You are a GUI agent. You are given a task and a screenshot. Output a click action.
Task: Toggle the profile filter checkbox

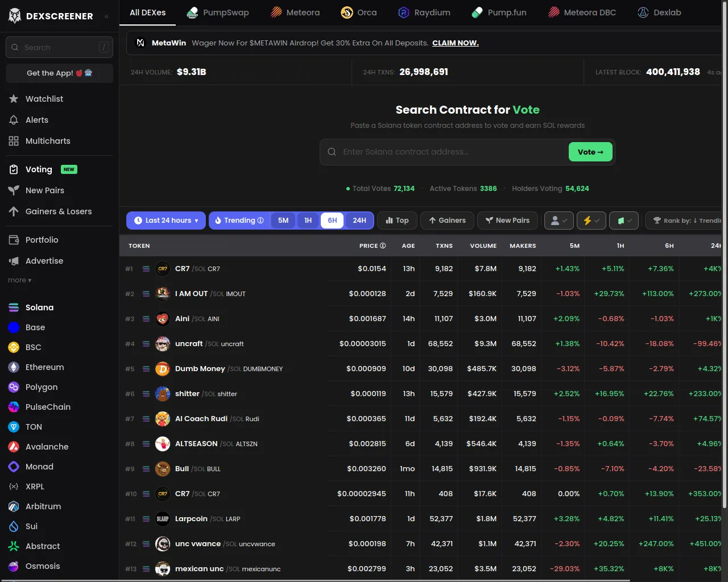pos(559,221)
